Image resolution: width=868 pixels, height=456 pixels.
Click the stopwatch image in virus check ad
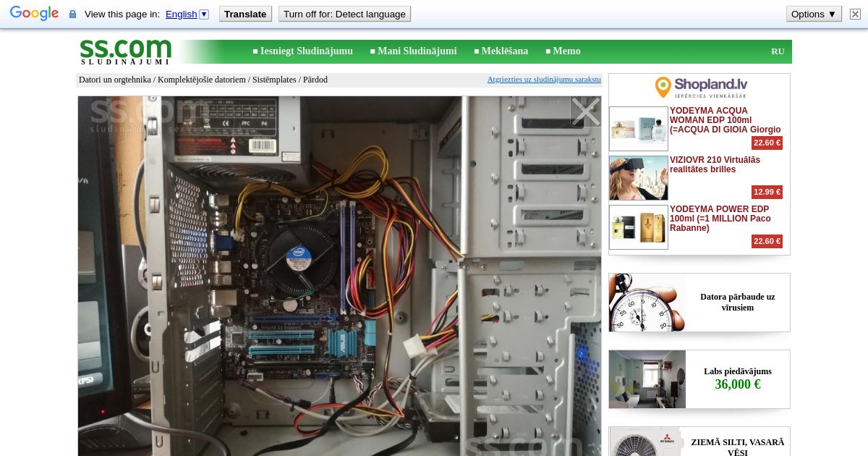[x=647, y=303]
